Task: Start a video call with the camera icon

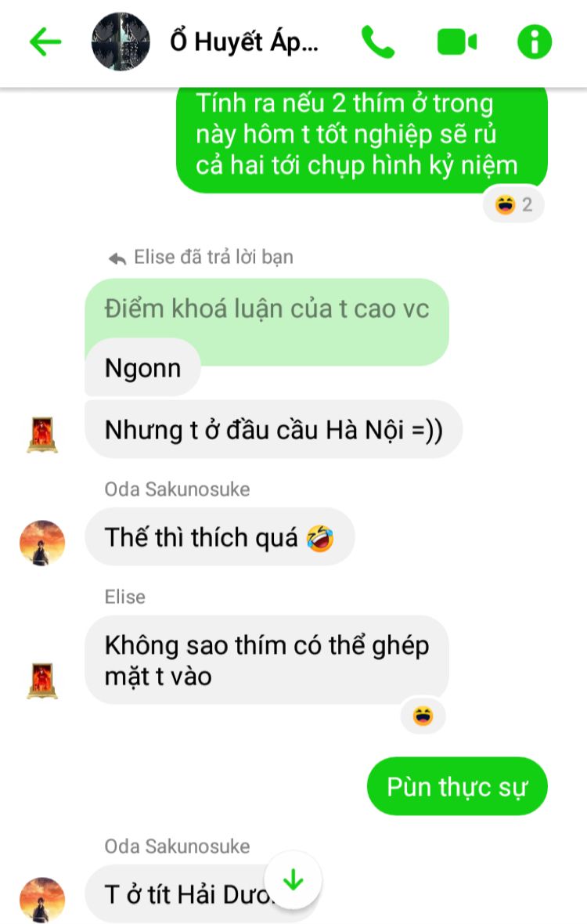Action: [x=457, y=42]
